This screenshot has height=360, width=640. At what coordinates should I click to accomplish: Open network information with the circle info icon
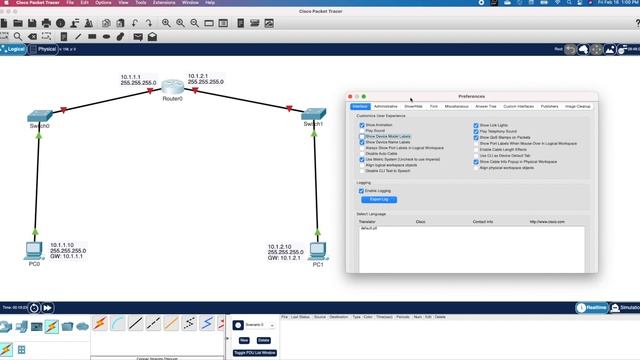[60, 23]
